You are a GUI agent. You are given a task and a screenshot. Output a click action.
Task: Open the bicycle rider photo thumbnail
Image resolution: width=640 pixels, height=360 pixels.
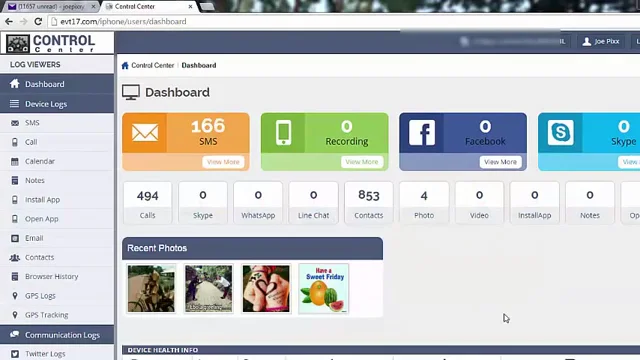point(151,289)
